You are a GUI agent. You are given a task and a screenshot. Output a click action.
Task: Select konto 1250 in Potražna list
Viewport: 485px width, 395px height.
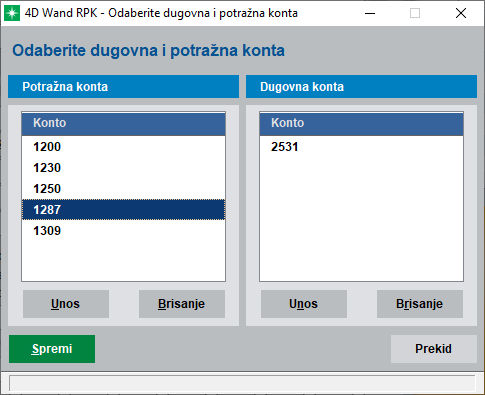(123, 189)
